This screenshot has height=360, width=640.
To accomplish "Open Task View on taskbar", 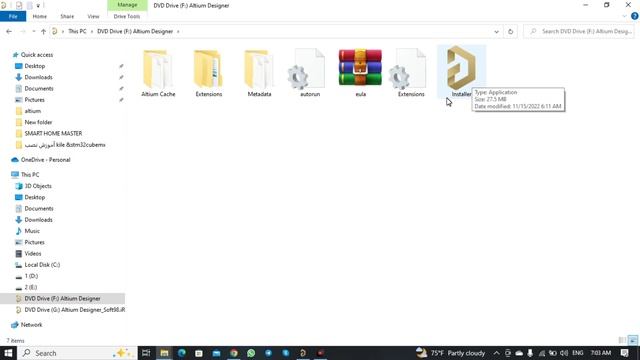I will [x=146, y=353].
